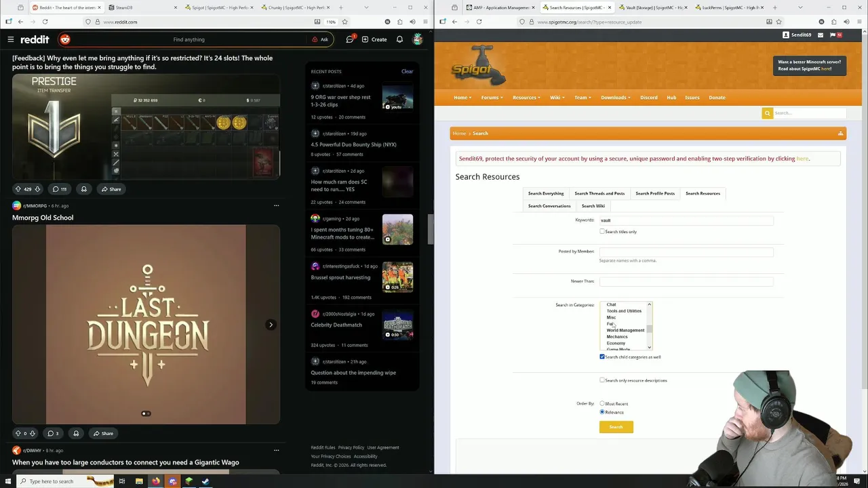Select 'Relevance' order radio button
This screenshot has height=488, width=868.
click(602, 412)
